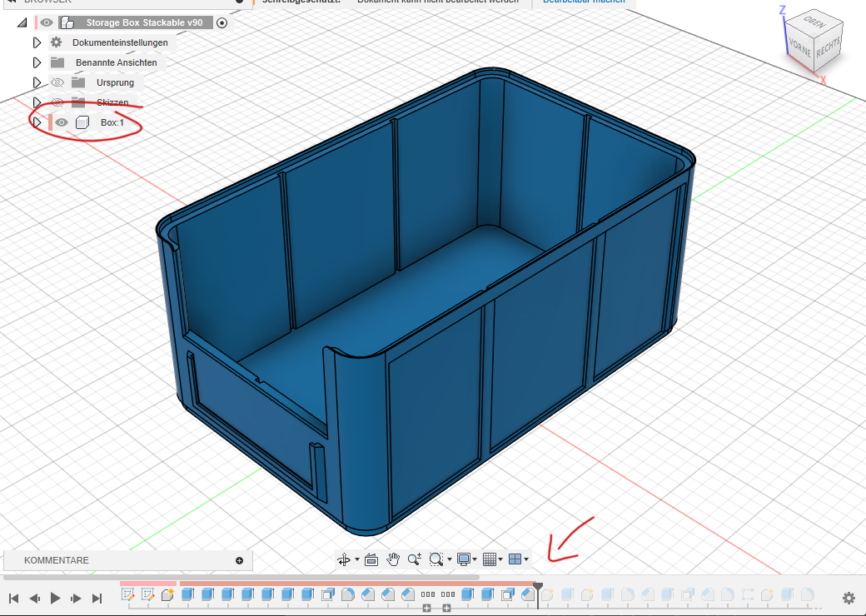Expand the Benannte Ansichten node

[x=37, y=62]
